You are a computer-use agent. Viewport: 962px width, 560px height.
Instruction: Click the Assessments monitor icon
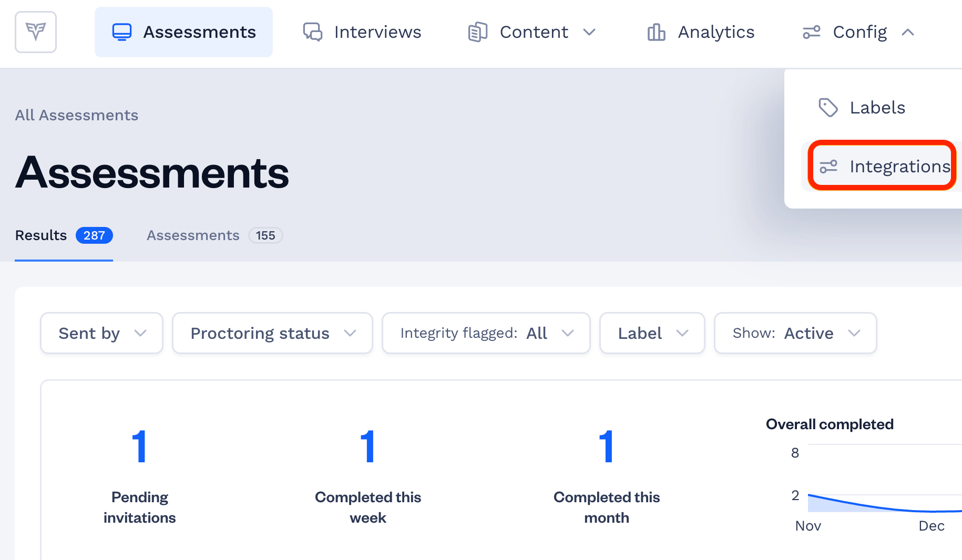pos(122,32)
